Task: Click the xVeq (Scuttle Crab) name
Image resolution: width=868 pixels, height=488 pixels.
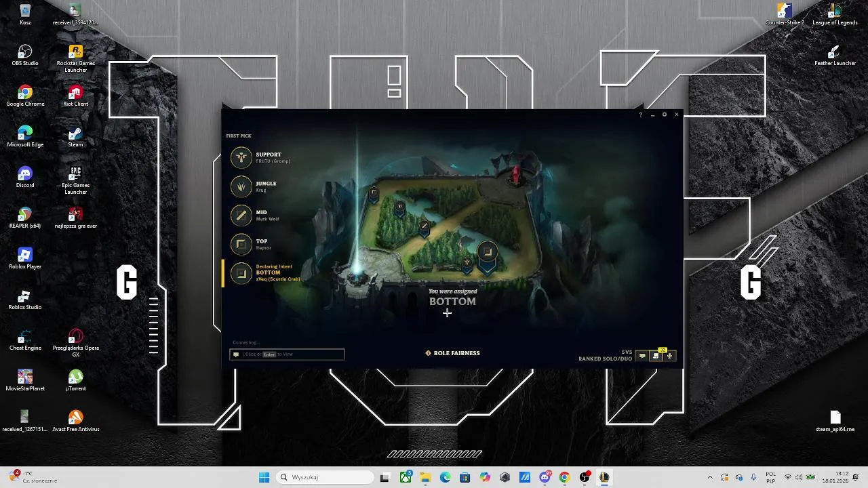Action: (278, 279)
